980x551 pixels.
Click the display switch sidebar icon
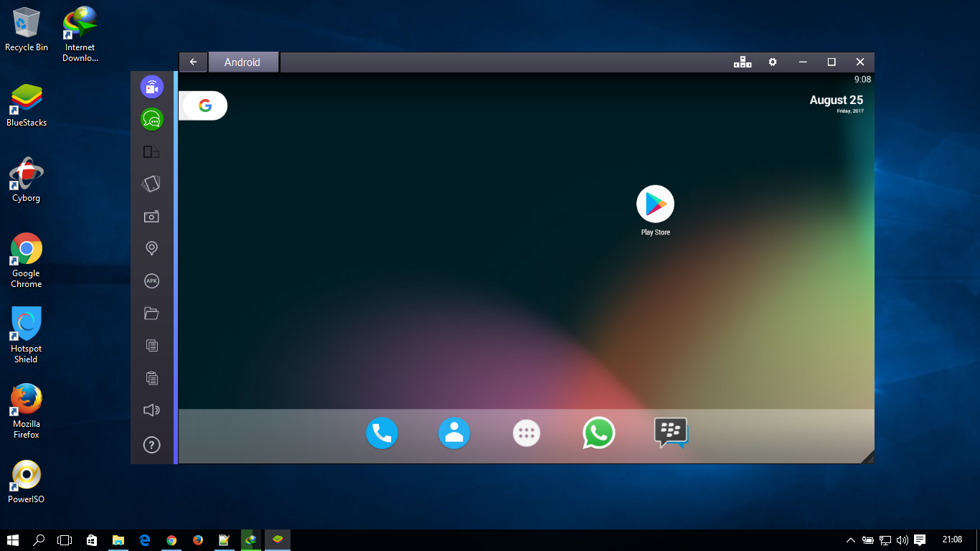[x=151, y=151]
